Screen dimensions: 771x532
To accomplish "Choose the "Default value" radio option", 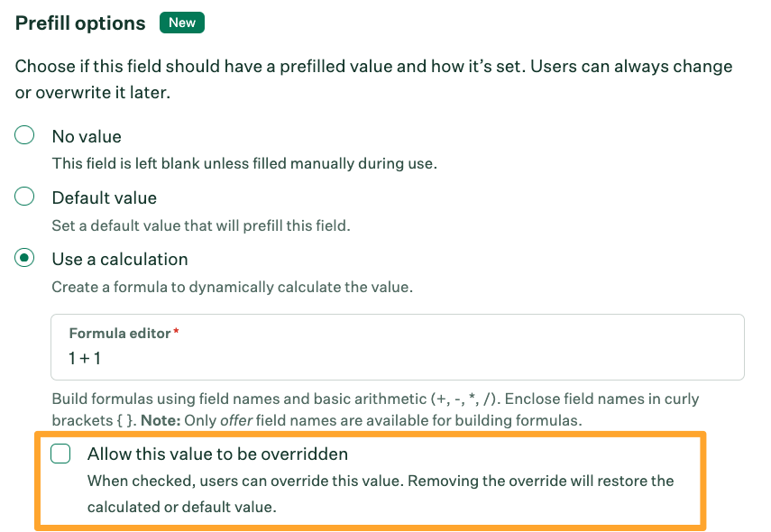I will [x=25, y=197].
